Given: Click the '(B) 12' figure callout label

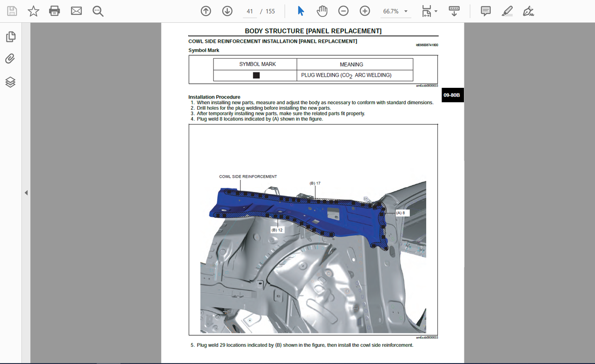Looking at the screenshot, I should [x=277, y=230].
